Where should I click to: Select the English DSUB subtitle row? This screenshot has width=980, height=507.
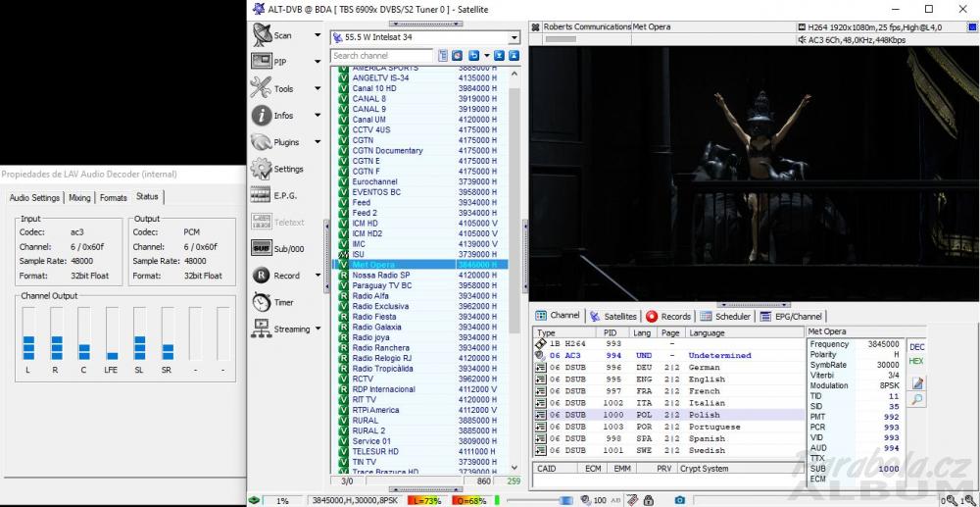coord(668,379)
